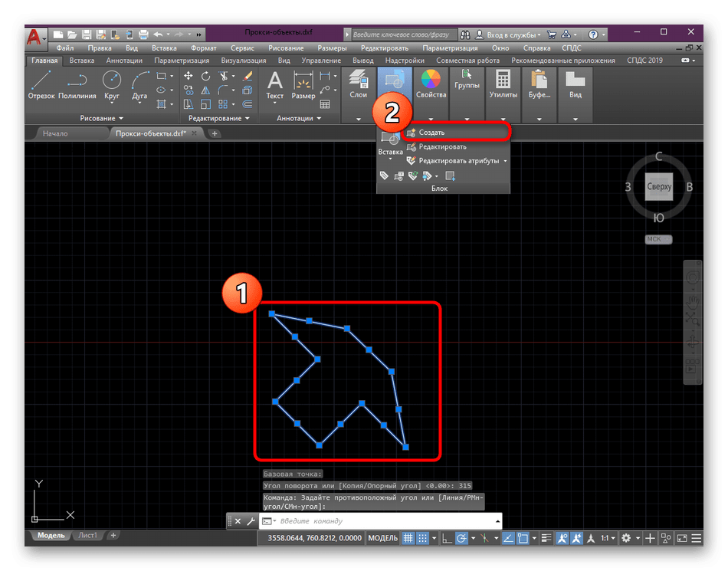Screen dimensions: 728x571
Task: Open the МСК coordinate system dropdown
Action: pyautogui.click(x=658, y=239)
